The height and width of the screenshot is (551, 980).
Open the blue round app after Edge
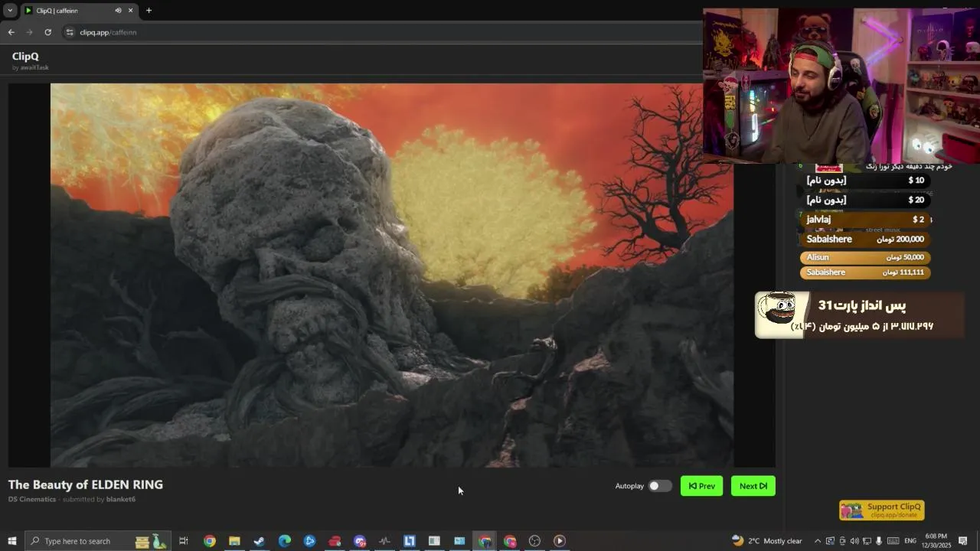[x=309, y=541]
